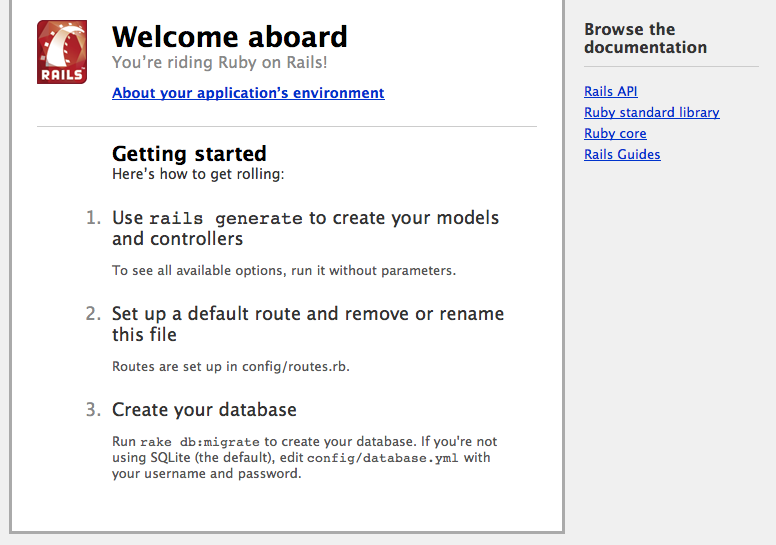776x545 pixels.
Task: Open the Rails API documentation link
Action: pos(611,92)
